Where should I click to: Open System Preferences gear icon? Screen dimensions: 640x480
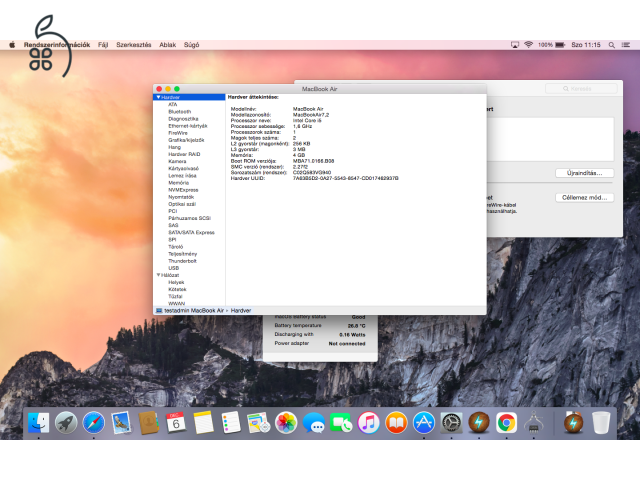pyautogui.click(x=451, y=422)
